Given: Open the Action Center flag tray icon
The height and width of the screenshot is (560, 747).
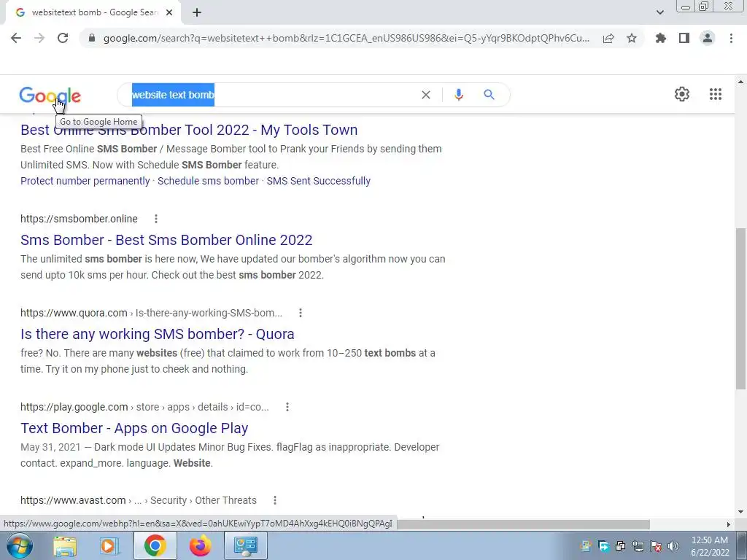Looking at the screenshot, I should pyautogui.click(x=656, y=546).
